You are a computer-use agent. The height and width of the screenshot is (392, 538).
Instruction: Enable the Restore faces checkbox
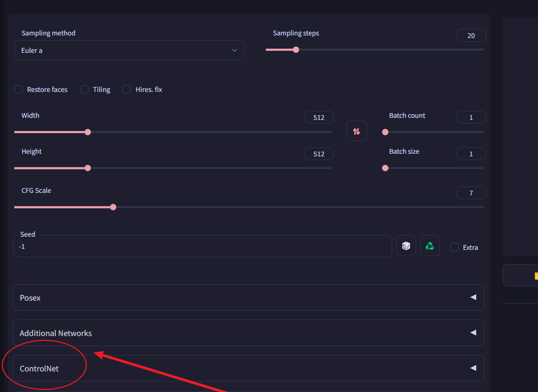18,89
